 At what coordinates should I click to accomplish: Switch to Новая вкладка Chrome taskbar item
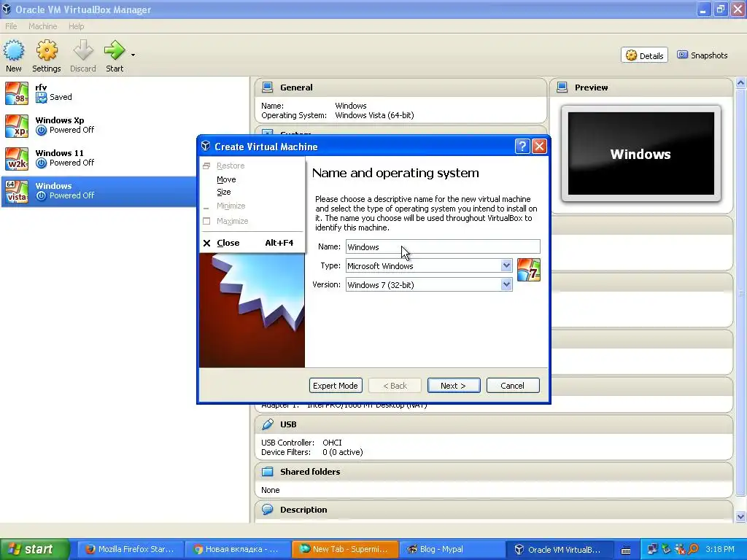point(238,549)
